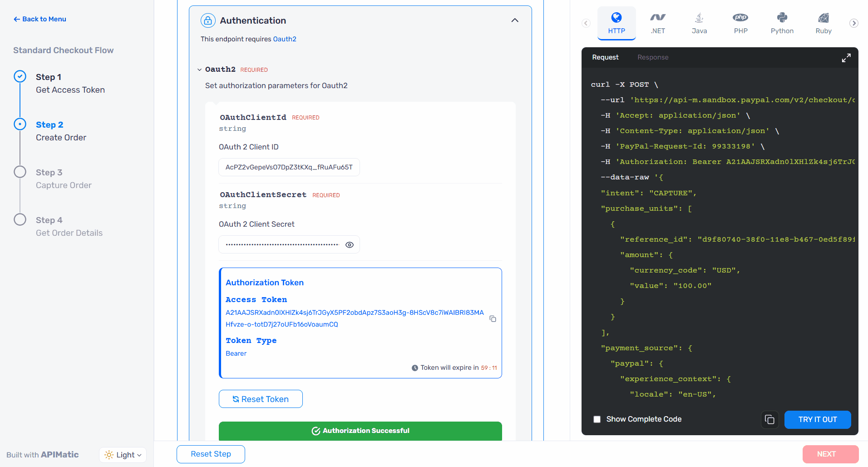Switch code samples to .NET
This screenshot has height=467, width=868.
click(657, 23)
